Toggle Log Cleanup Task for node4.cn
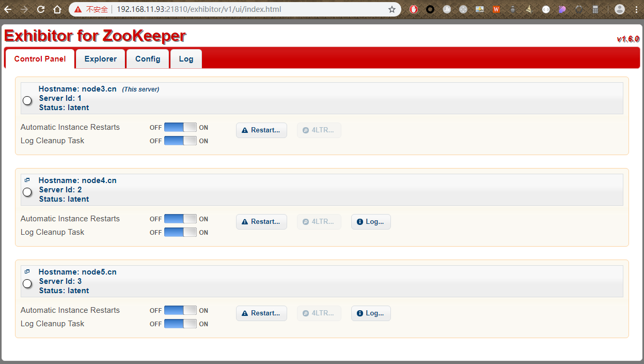Viewport: 644px width, 364px height. pos(180,232)
